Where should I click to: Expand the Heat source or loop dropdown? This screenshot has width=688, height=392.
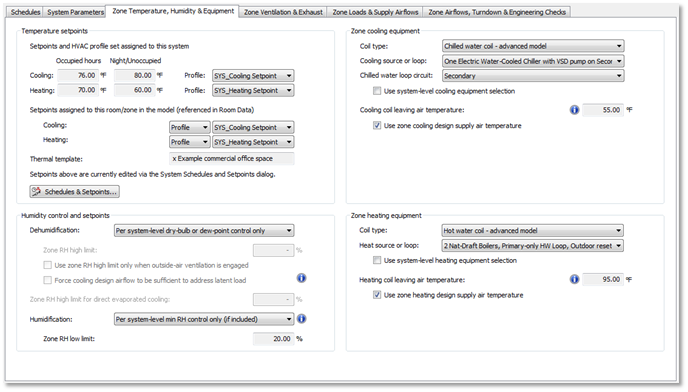click(x=532, y=245)
